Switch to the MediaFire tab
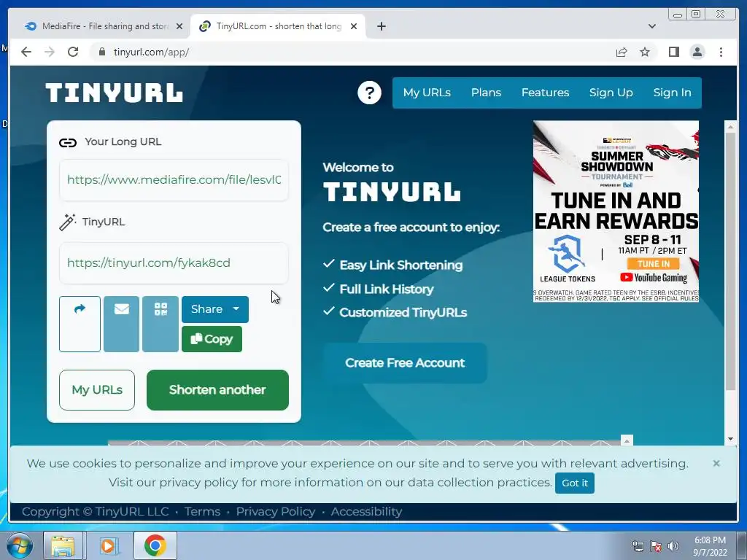 pyautogui.click(x=104, y=26)
